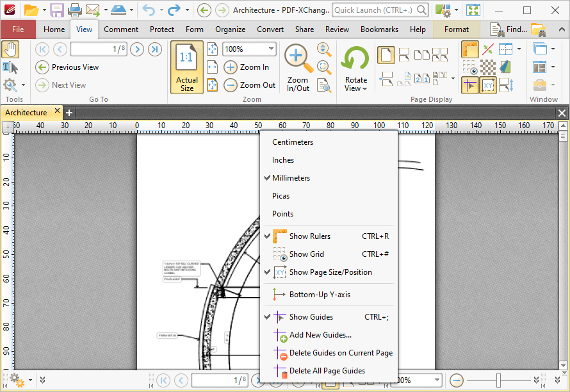Image resolution: width=570 pixels, height=392 pixels.
Task: Go to the last page in the ribbon
Action: 155,49
